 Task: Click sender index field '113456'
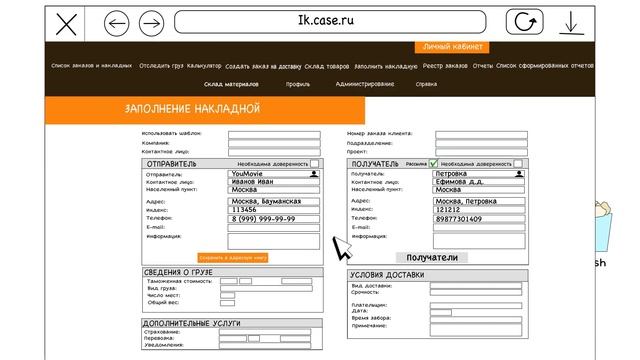pos(273,210)
